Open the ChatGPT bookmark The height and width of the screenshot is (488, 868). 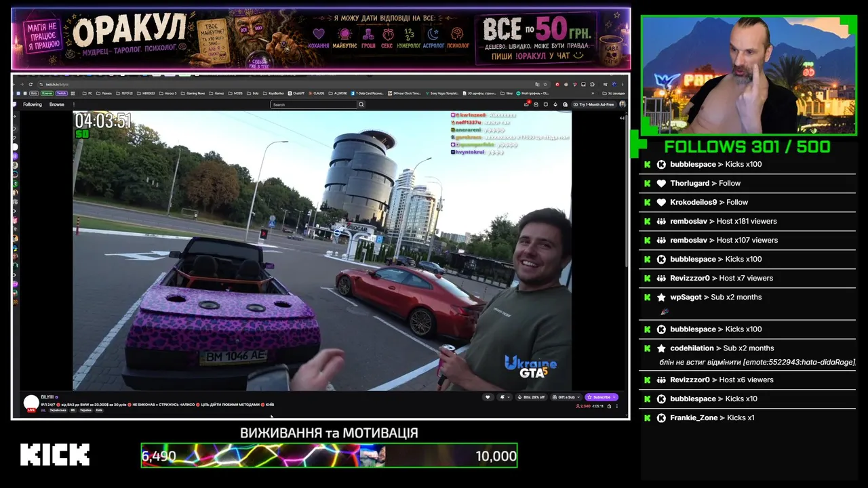click(296, 93)
